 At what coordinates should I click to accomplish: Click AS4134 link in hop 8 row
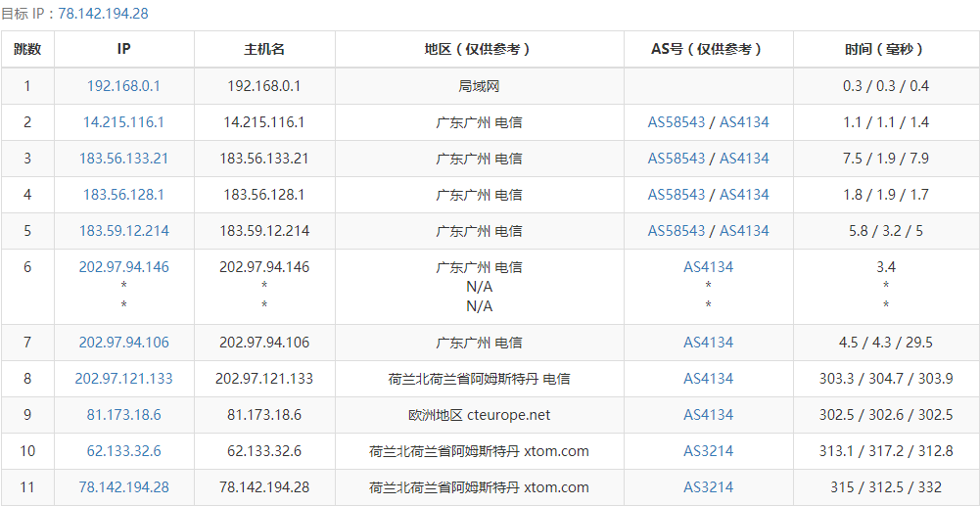pyautogui.click(x=708, y=379)
